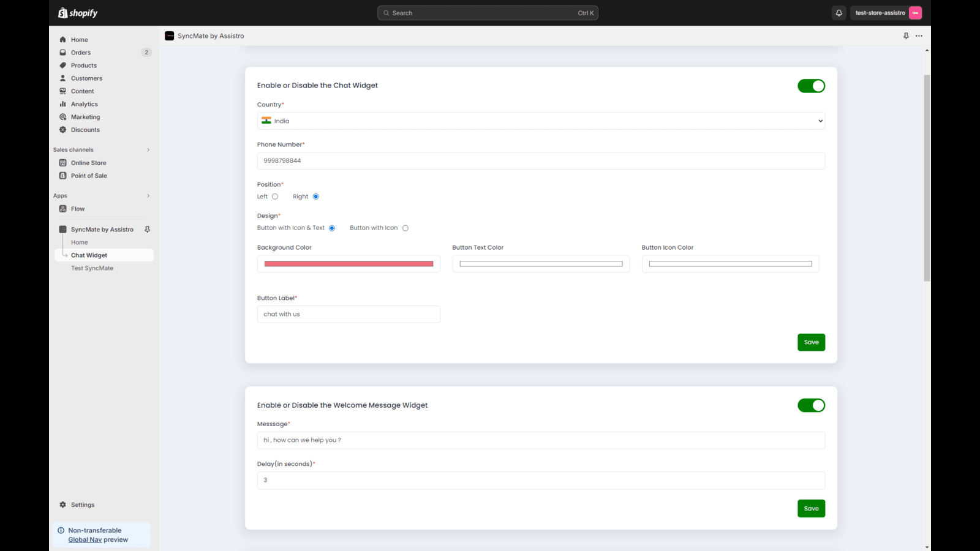The image size is (980, 551).
Task: Click the Shopify logo
Action: point(78,13)
